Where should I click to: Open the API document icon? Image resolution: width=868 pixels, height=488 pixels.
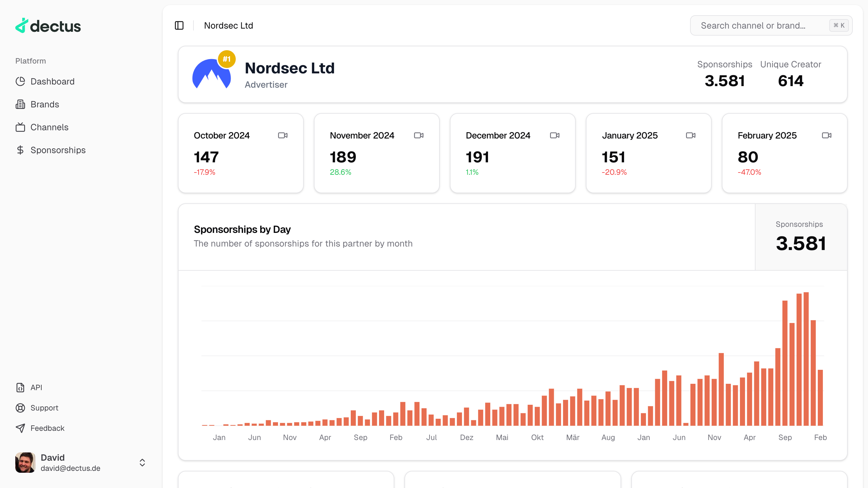(x=20, y=387)
